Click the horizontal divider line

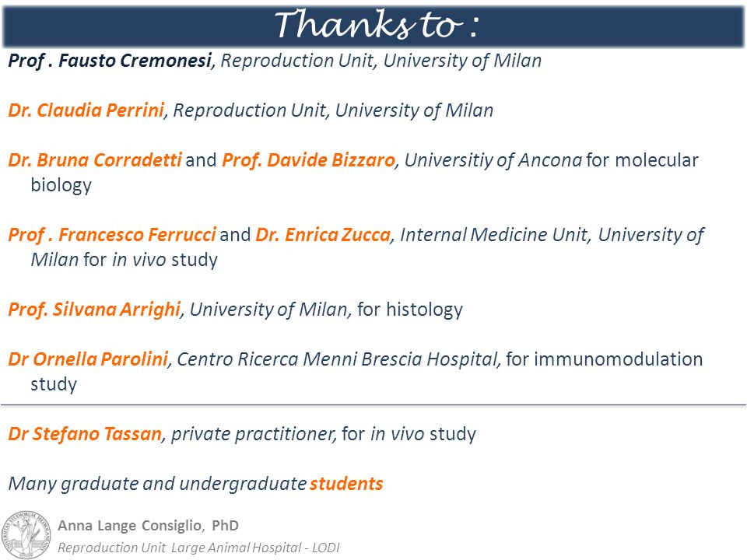pyautogui.click(x=373, y=405)
